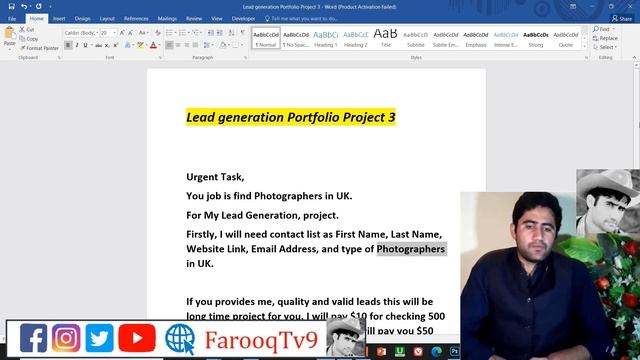Redo the last action
Image resolution: width=640 pixels, height=360 pixels.
[38, 7]
